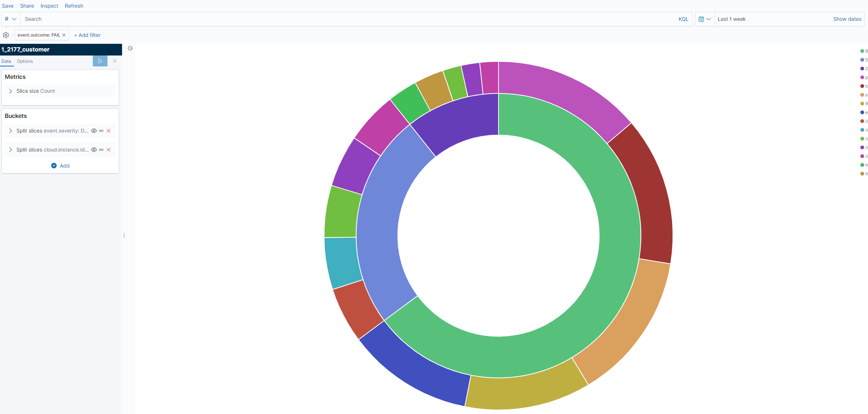
Task: Open the saved query # dropdown menu
Action: pyautogui.click(x=11, y=19)
